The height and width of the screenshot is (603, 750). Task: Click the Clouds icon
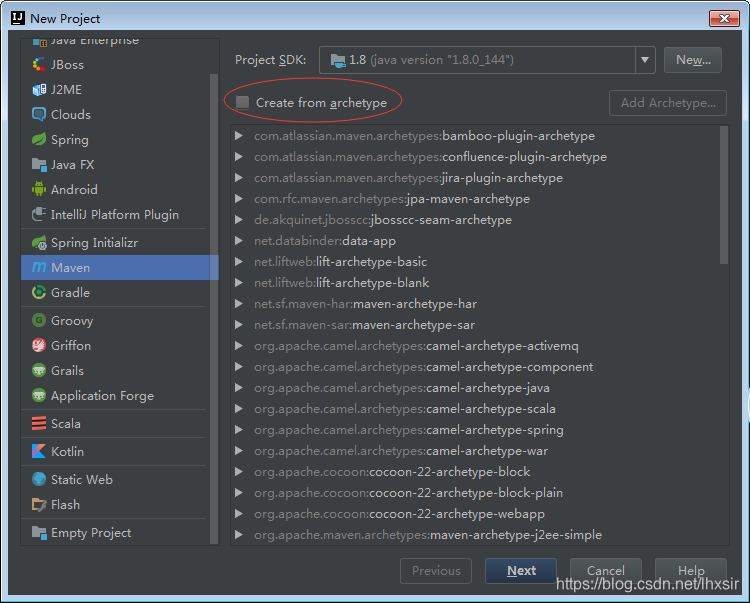coord(39,115)
